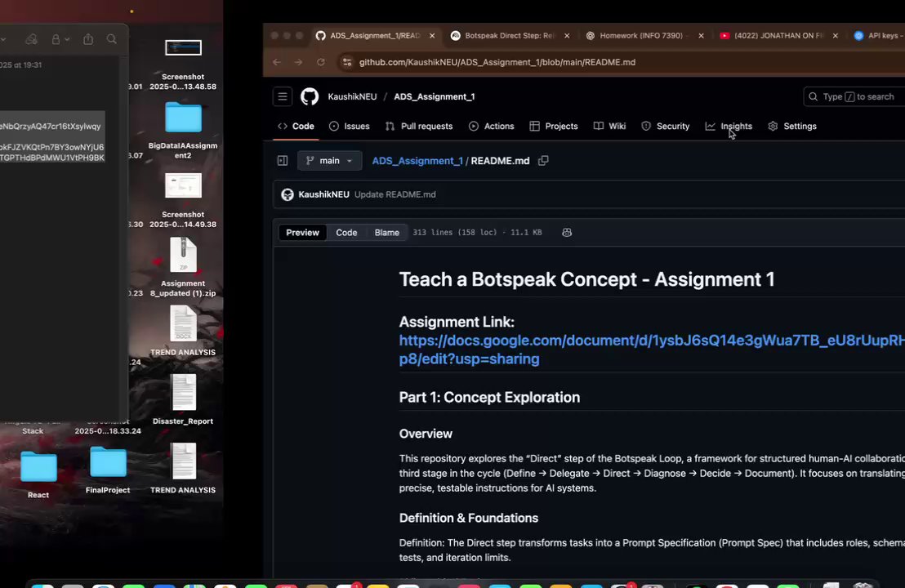Open the Issues tab

350,126
